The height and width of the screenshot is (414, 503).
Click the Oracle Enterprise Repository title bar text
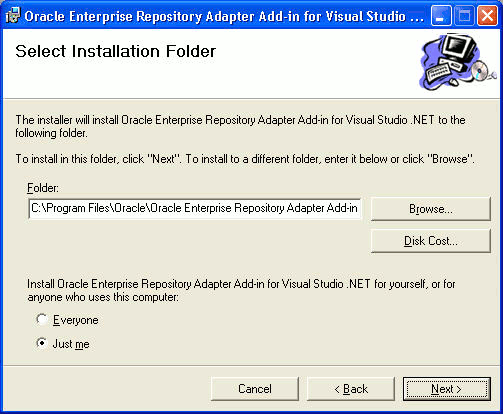click(x=224, y=16)
